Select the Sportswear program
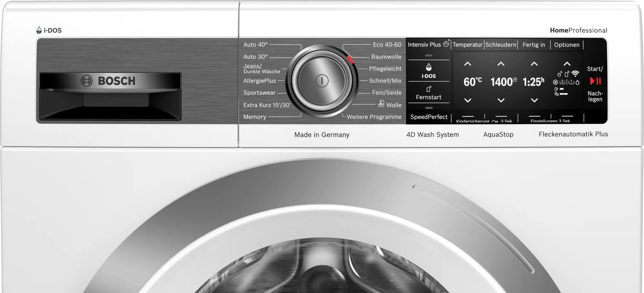The width and height of the screenshot is (644, 293). pos(259,93)
